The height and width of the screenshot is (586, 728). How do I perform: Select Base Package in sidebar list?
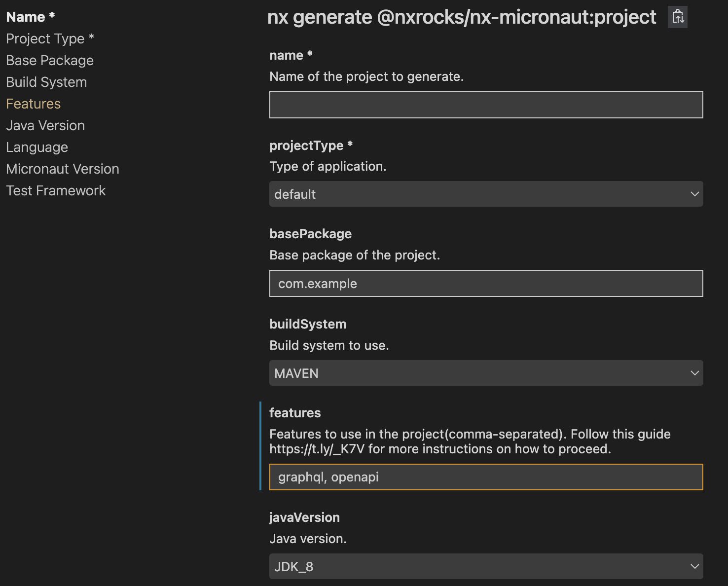coord(50,61)
